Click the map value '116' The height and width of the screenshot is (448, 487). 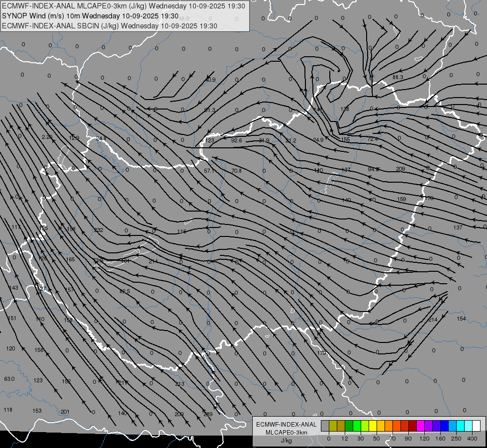(x=182, y=231)
